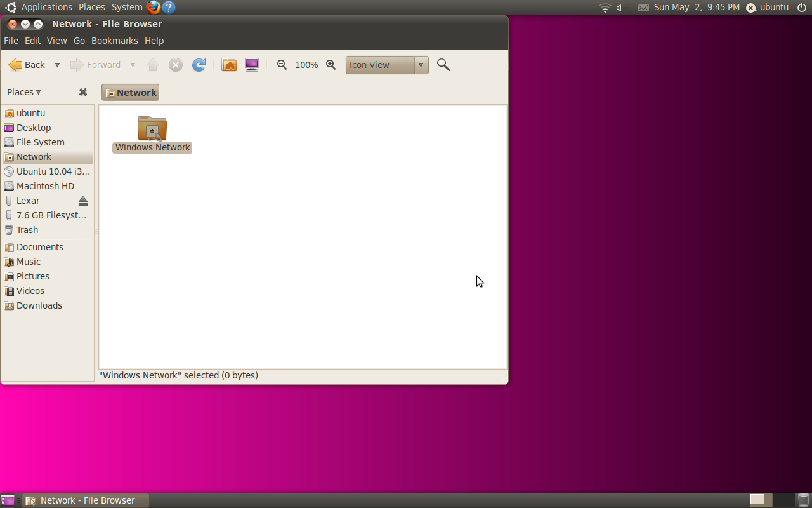Select Network in the Places sidebar

[48, 157]
